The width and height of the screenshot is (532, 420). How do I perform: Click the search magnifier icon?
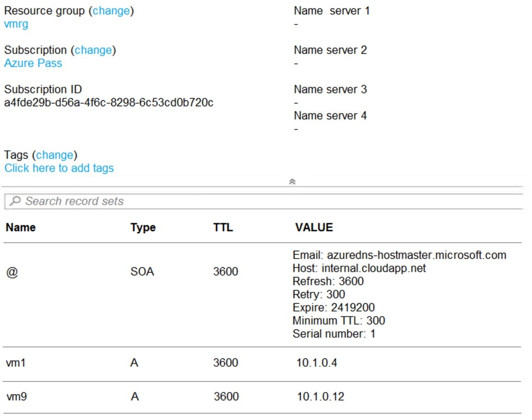pyautogui.click(x=14, y=201)
